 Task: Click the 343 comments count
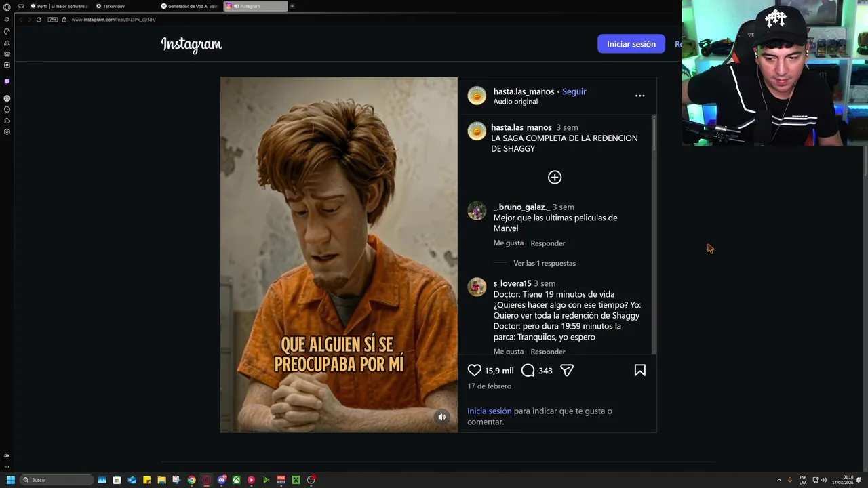(545, 371)
